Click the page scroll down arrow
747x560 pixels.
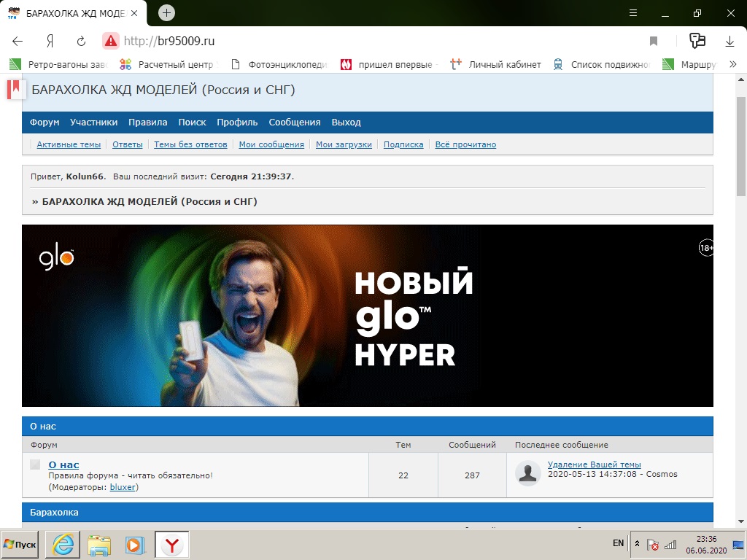pyautogui.click(x=741, y=522)
